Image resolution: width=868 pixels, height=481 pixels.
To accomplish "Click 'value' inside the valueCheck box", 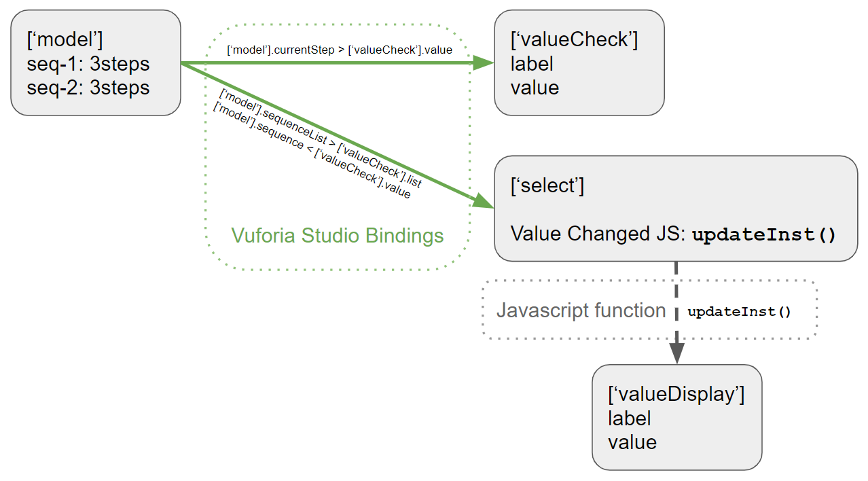I will (x=535, y=88).
